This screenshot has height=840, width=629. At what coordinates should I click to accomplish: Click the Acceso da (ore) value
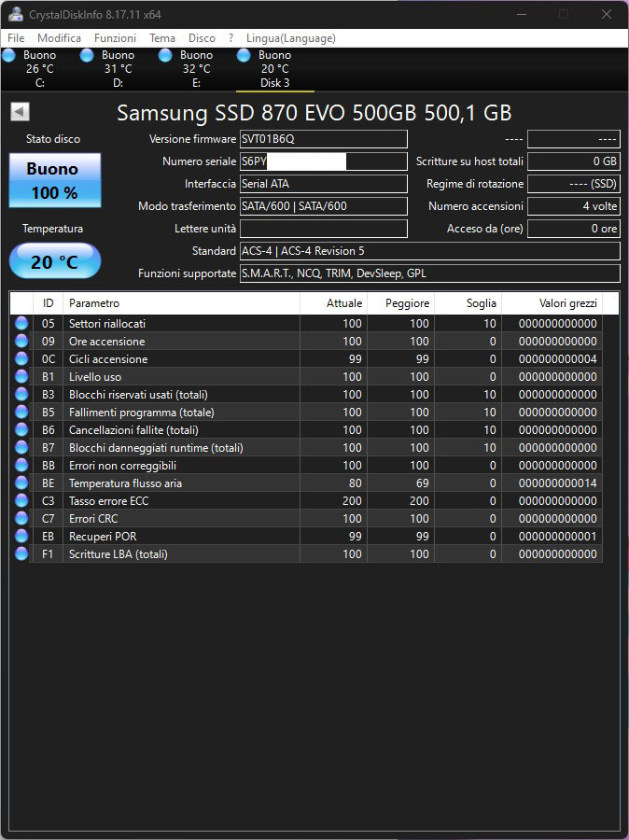coord(574,229)
